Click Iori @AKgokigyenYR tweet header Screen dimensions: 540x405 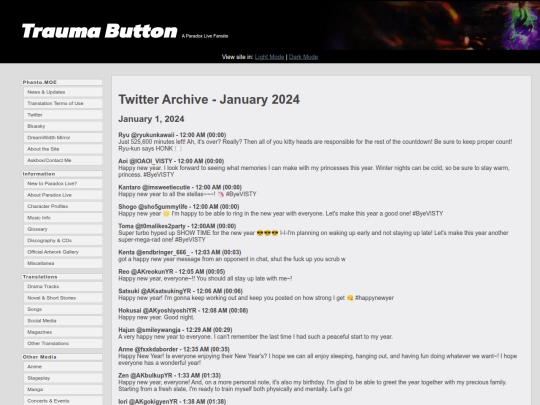pos(172,402)
